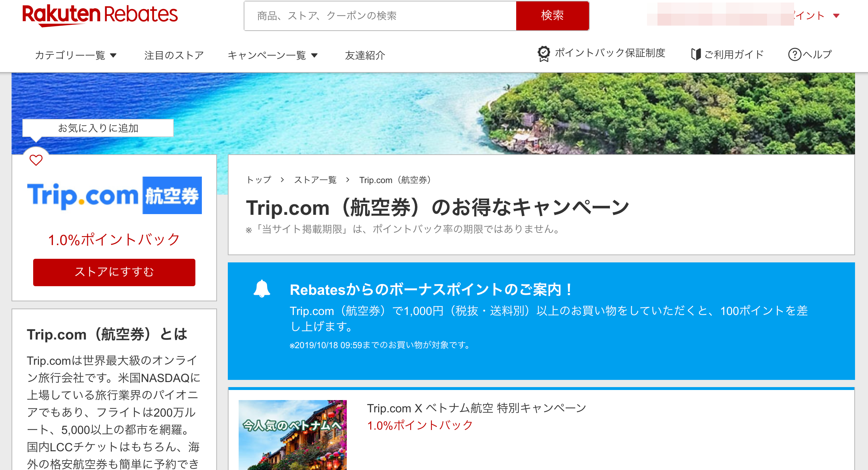
Task: Expand the カテゴリー一覧 menu
Action: click(x=76, y=55)
